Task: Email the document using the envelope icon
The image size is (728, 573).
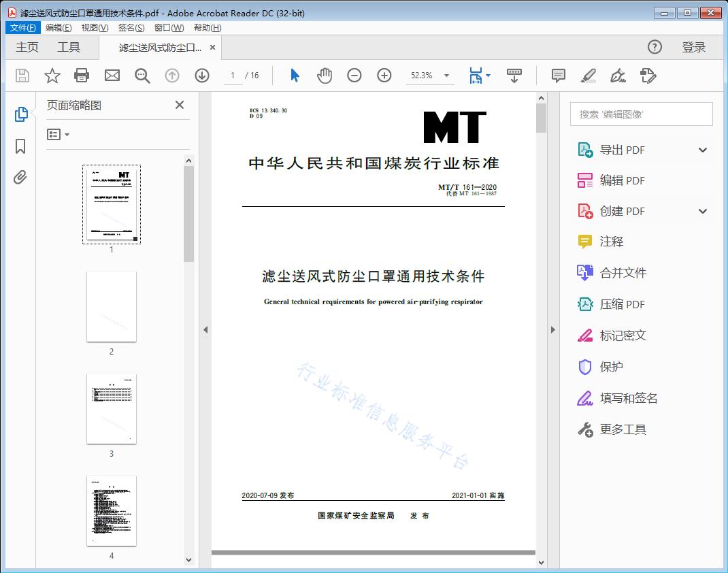Action: [x=112, y=76]
